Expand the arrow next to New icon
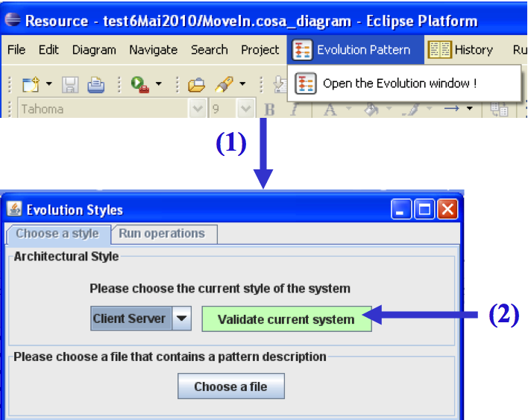Viewport: 528px width, 420px height. (49, 84)
